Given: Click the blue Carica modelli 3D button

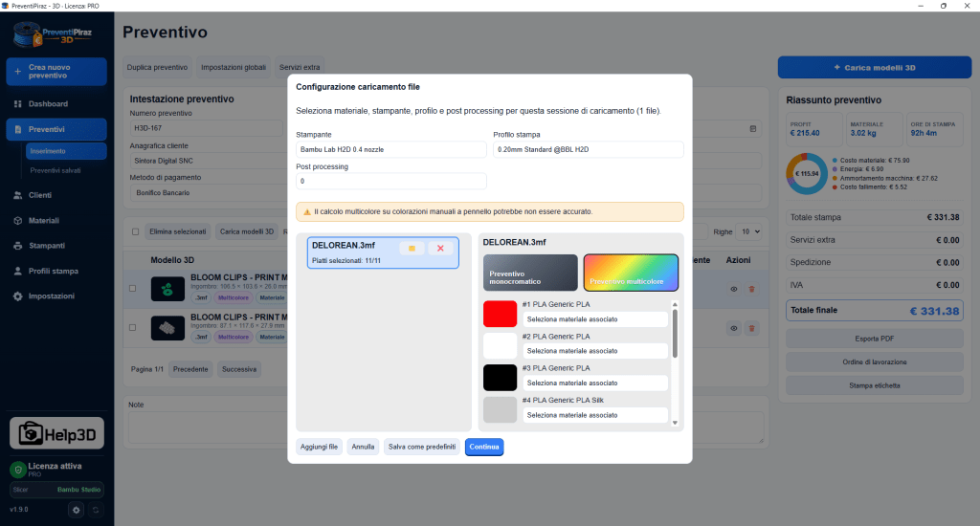Looking at the screenshot, I should (x=875, y=68).
